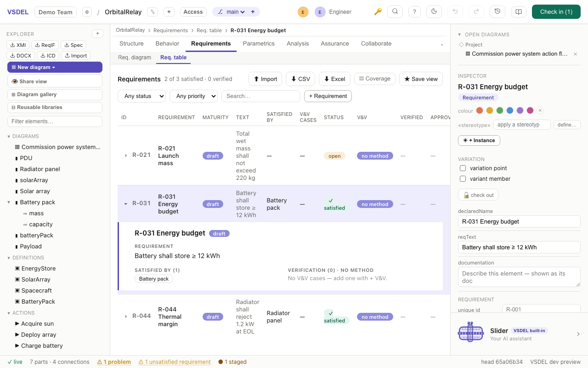
Task: Click the key icon in the top bar
Action: (x=378, y=12)
